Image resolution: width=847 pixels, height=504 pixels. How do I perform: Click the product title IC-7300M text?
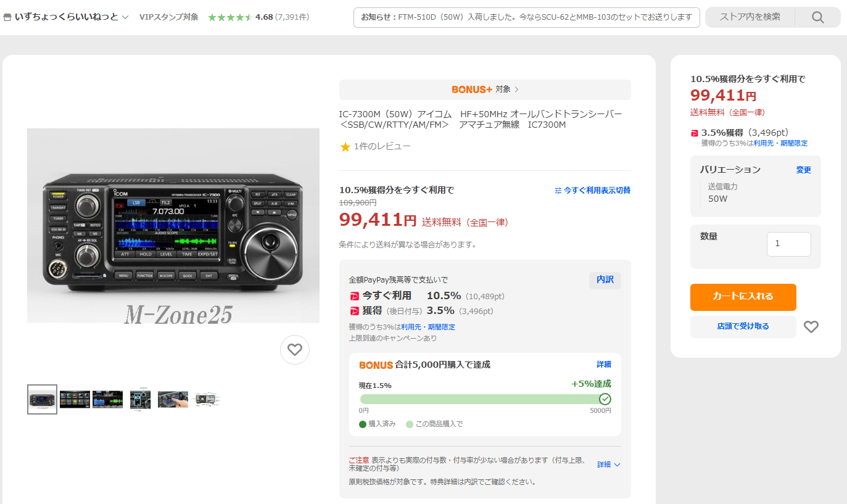[481, 120]
